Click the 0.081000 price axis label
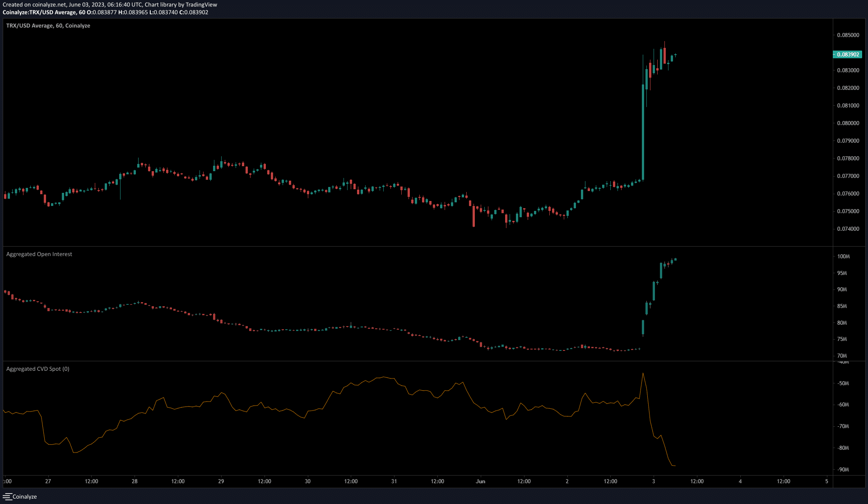 coord(848,106)
